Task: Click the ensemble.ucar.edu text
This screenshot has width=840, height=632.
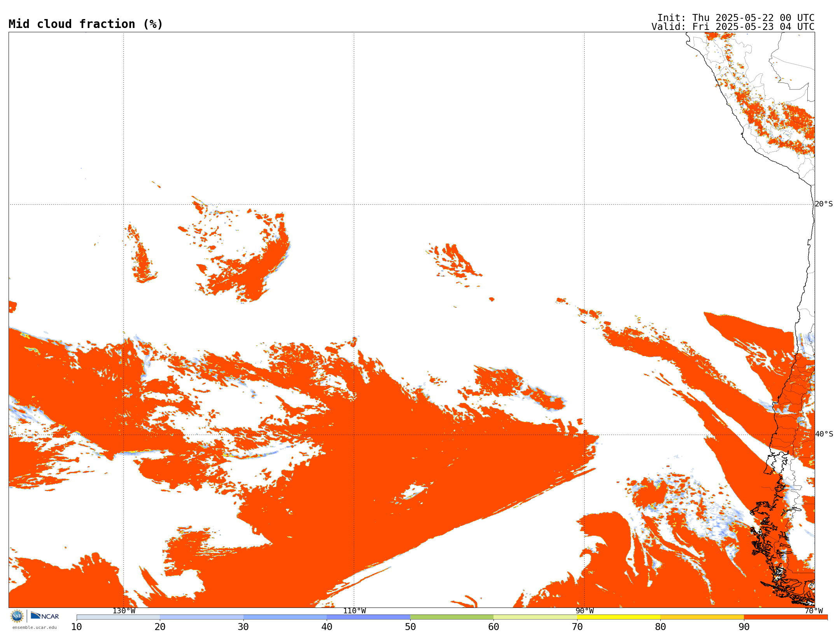Action: click(34, 627)
